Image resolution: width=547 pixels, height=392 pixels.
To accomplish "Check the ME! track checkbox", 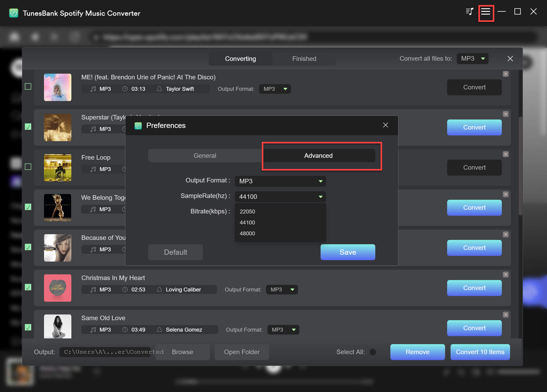I will click(x=28, y=86).
